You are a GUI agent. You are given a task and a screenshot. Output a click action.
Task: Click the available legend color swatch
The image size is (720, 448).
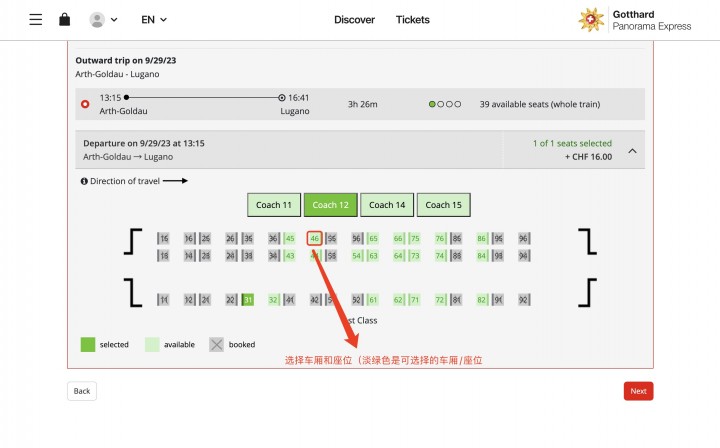[x=152, y=345]
